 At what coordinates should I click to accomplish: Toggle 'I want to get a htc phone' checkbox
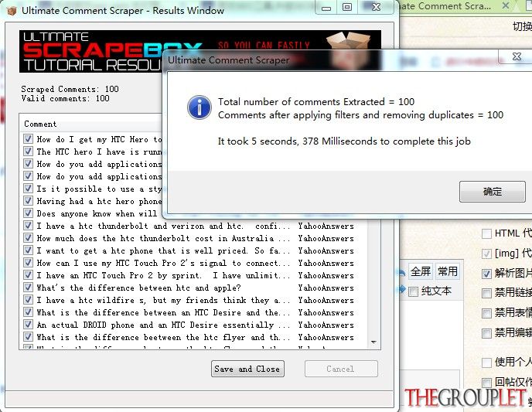point(28,250)
